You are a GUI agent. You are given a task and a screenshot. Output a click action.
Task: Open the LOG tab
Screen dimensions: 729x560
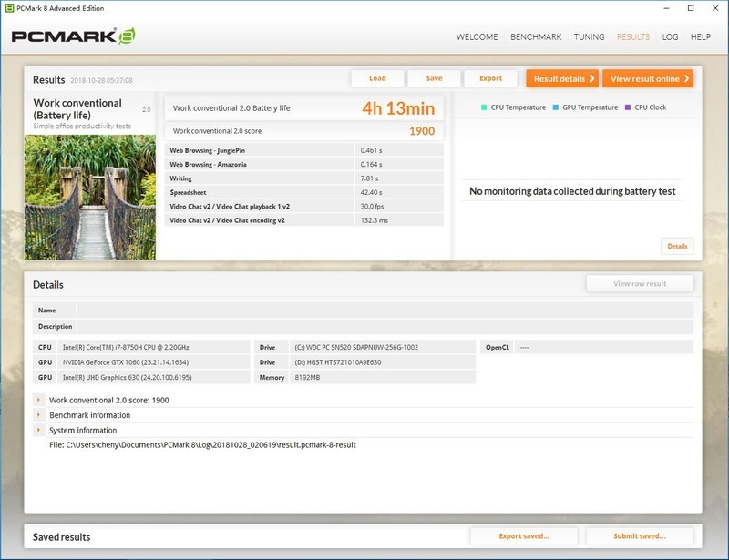(670, 37)
